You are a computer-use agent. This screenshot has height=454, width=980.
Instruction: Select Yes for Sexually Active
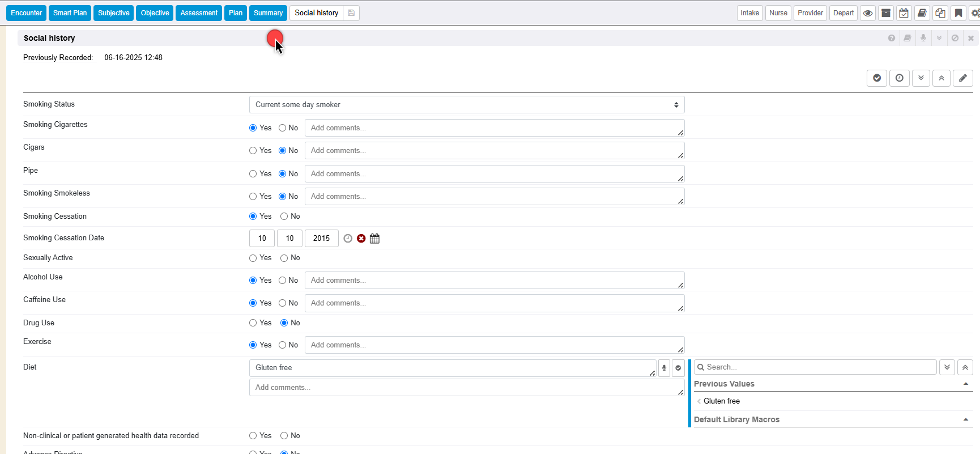pos(253,258)
